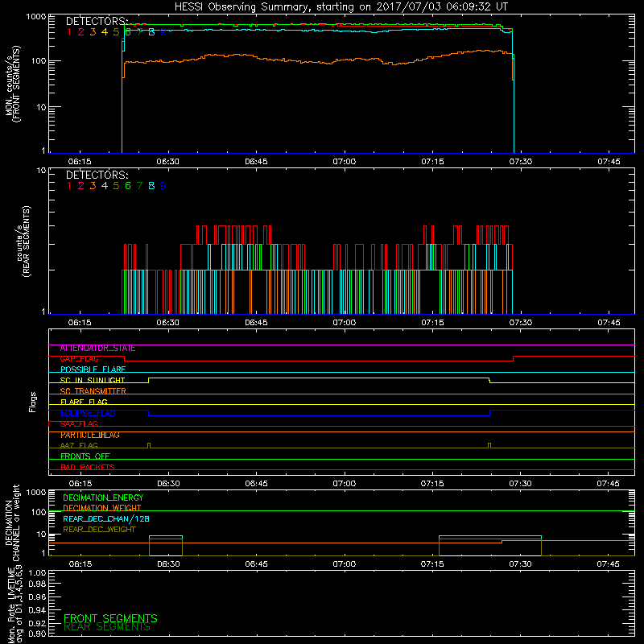Image resolution: width=644 pixels, height=644 pixels.
Task: Click '100' y-tick of front segments panel
Action: pos(39,61)
